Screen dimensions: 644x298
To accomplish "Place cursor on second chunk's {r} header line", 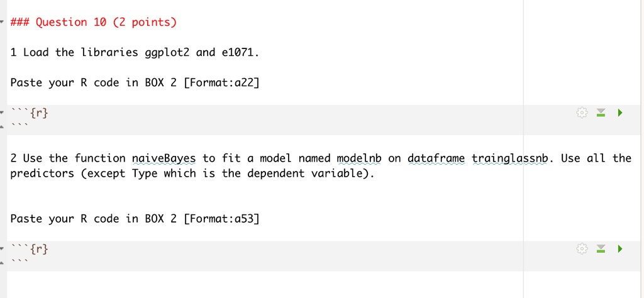I will 30,248.
